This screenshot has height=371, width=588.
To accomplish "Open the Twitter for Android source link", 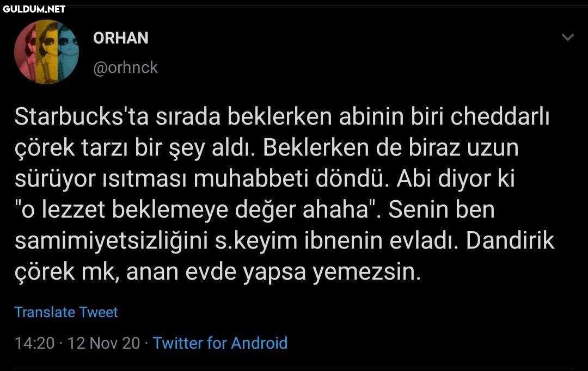I will pos(220,343).
